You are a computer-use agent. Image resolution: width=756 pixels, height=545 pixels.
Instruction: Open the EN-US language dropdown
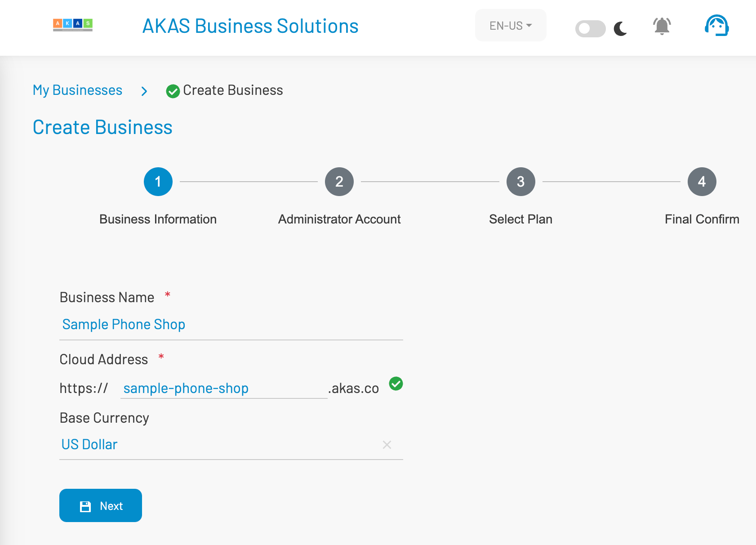(x=511, y=26)
